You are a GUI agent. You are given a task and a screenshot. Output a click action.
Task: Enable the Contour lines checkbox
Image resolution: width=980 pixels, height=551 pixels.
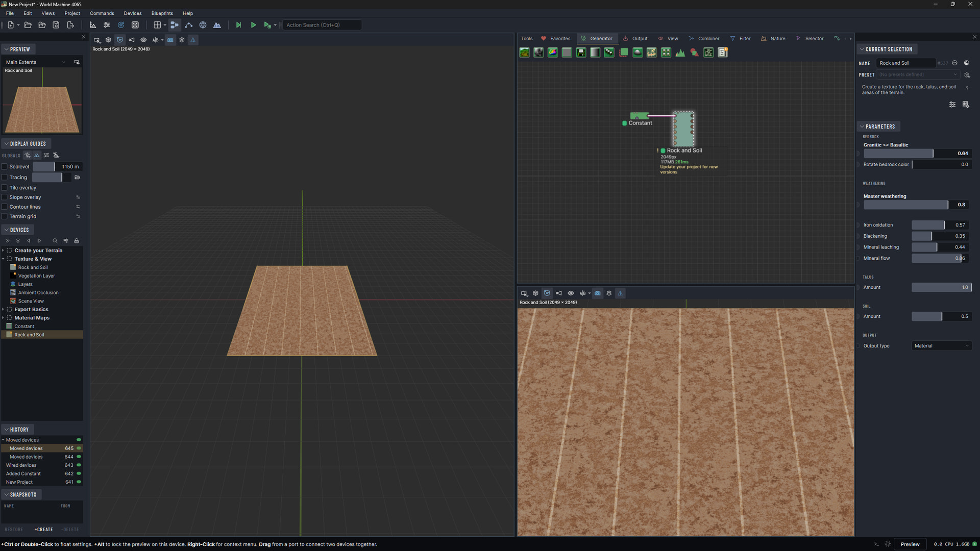5,207
